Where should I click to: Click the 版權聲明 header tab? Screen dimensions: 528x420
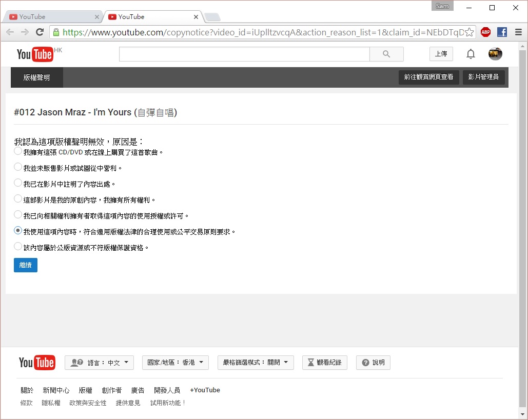[37, 77]
